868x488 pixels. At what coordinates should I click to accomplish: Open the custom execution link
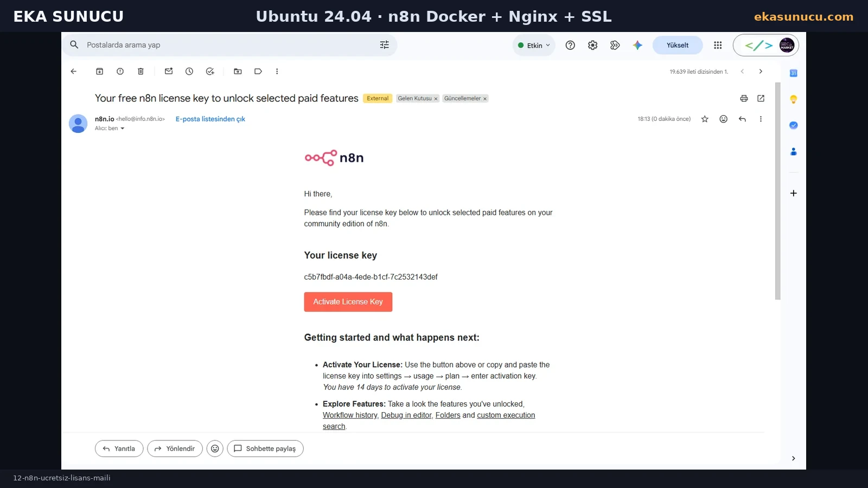click(506, 415)
